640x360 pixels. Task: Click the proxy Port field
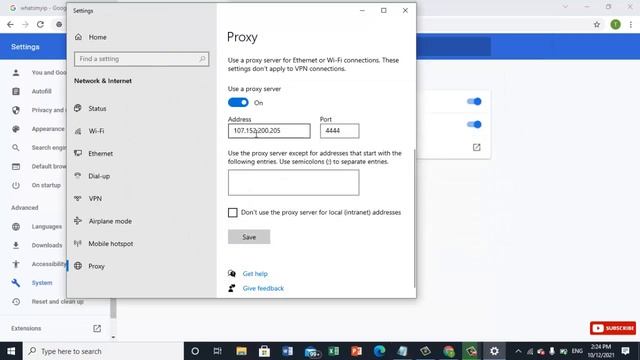(x=340, y=131)
